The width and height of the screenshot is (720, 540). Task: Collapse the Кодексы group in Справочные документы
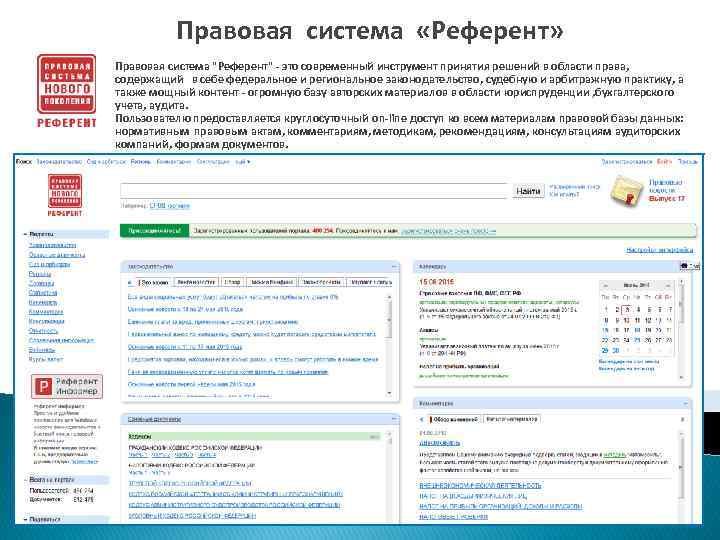(x=376, y=436)
